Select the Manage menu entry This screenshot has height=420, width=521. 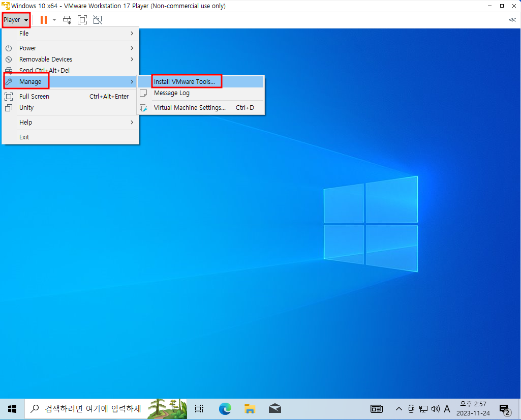tap(71, 82)
